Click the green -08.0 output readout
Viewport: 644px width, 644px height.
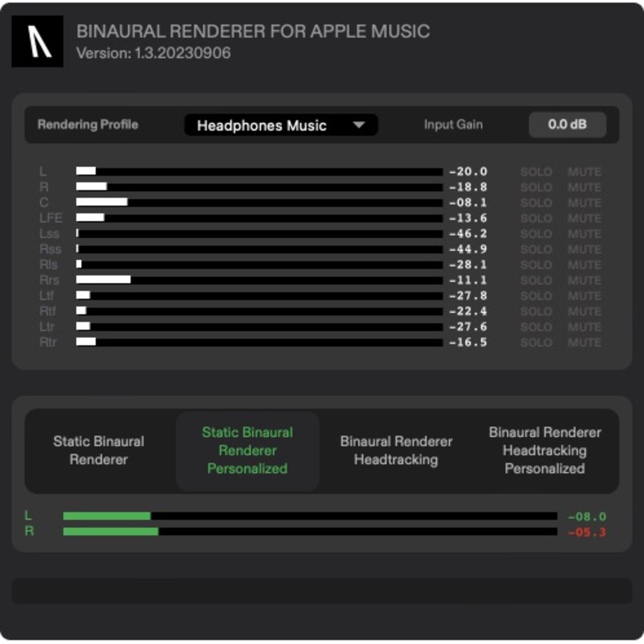point(587,517)
